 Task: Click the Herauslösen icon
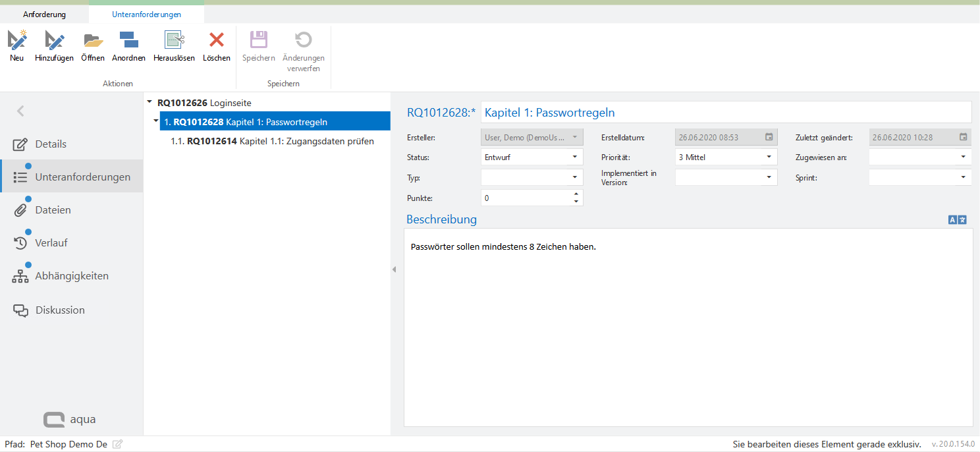click(174, 41)
